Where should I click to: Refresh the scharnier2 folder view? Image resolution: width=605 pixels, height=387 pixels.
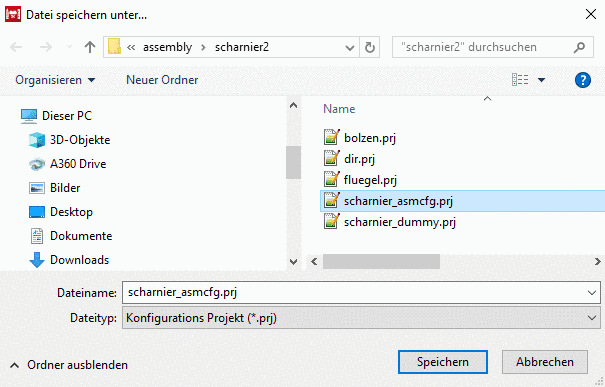(370, 47)
